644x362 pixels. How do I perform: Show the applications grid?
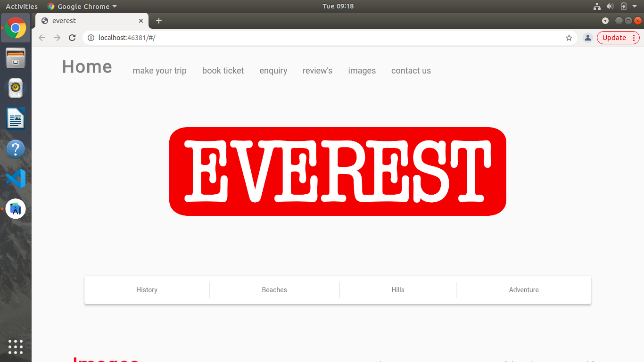[x=16, y=346]
